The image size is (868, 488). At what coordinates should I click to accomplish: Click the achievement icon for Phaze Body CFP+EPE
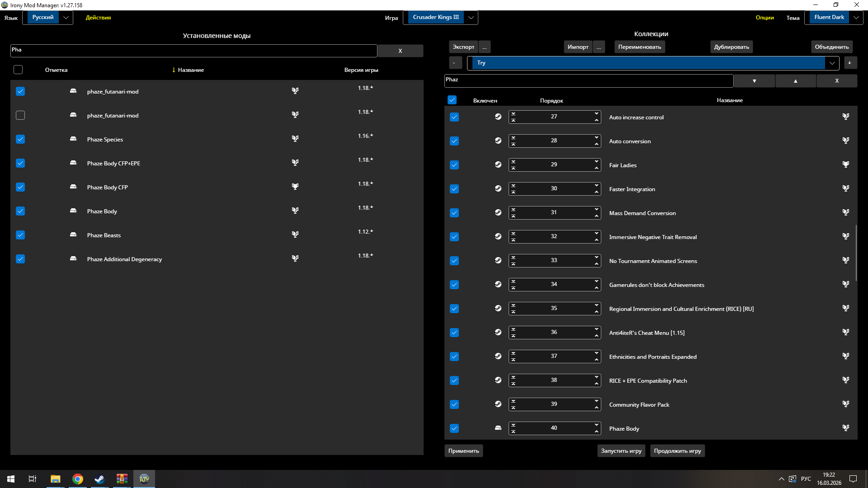tap(295, 163)
